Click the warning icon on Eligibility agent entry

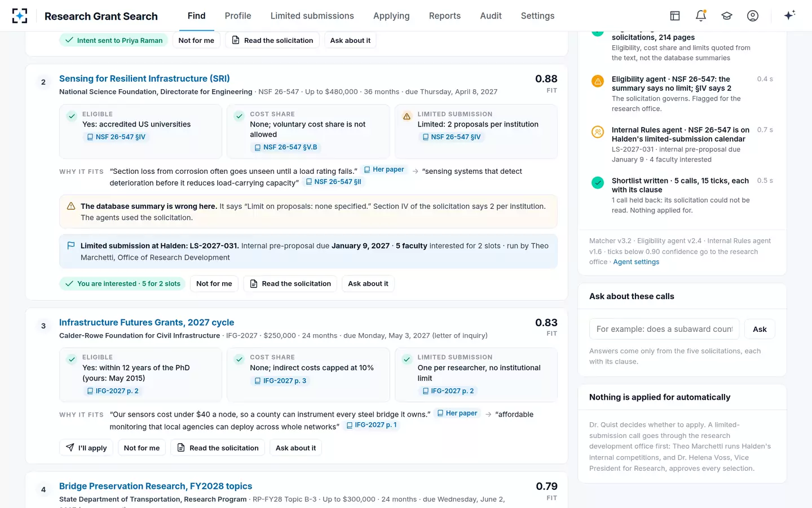point(598,81)
